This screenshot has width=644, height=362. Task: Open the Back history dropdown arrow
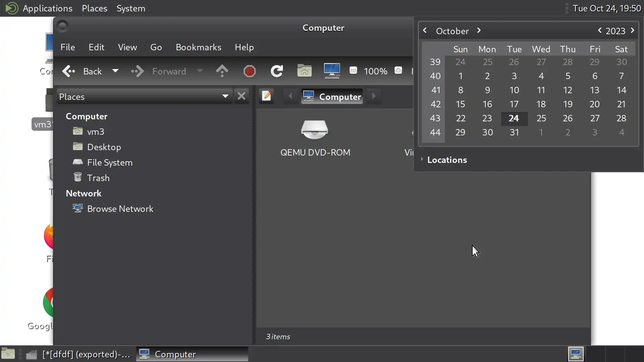pos(115,71)
